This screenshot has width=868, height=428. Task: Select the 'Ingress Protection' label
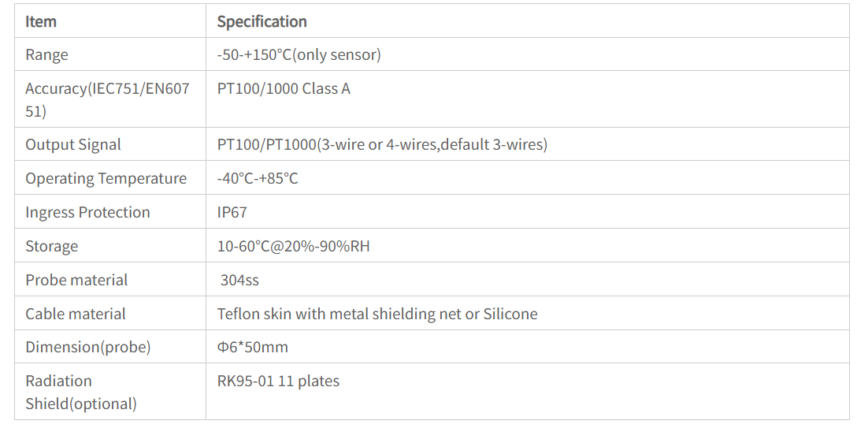pos(87,212)
